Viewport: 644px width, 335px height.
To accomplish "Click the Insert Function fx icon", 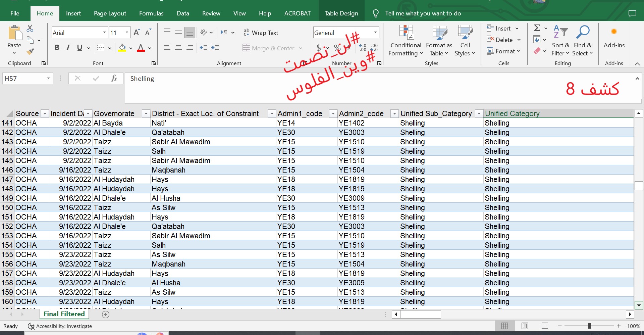I will tap(114, 79).
